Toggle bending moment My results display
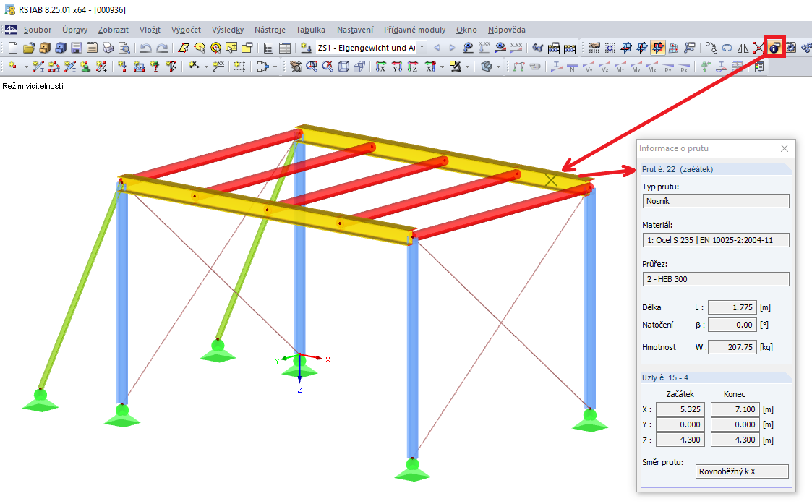The width and height of the screenshot is (812, 504). [636, 67]
